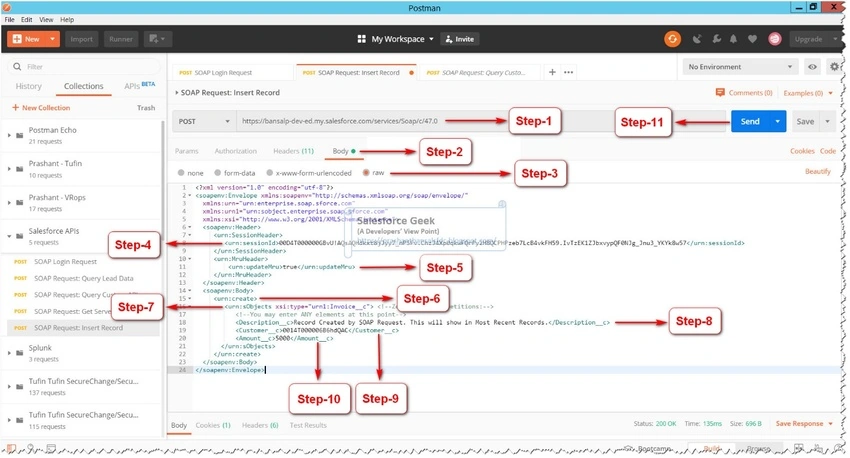
Task: Click the environment quick look eye icon
Action: tap(812, 67)
